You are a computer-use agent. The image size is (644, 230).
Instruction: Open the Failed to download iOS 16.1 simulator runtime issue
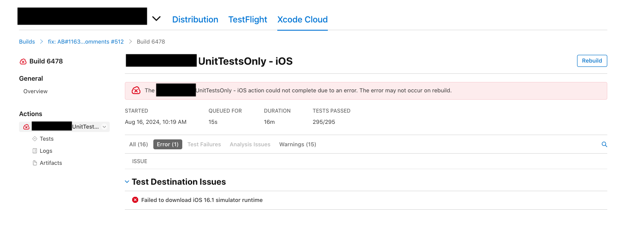point(202,200)
